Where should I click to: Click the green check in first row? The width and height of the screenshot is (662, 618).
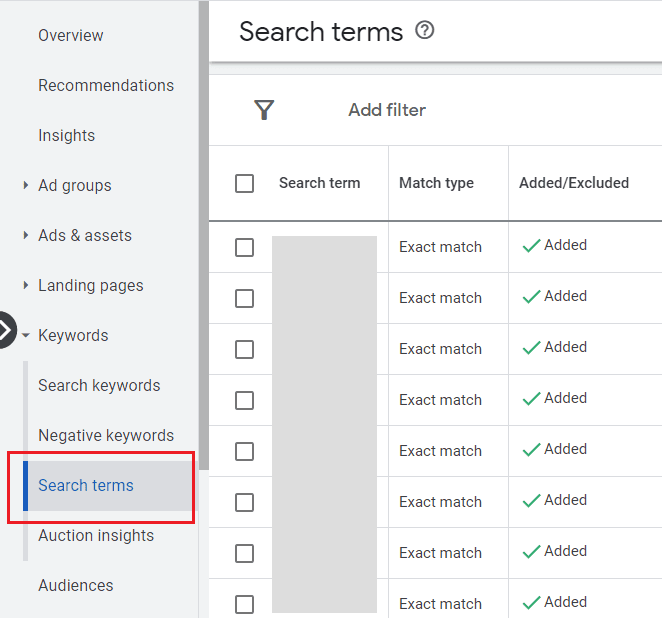coord(532,246)
